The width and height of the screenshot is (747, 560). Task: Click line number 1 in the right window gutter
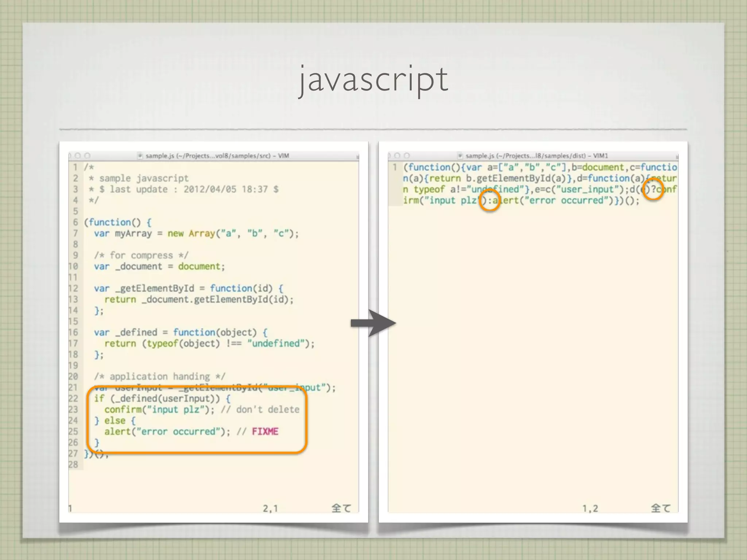(395, 167)
